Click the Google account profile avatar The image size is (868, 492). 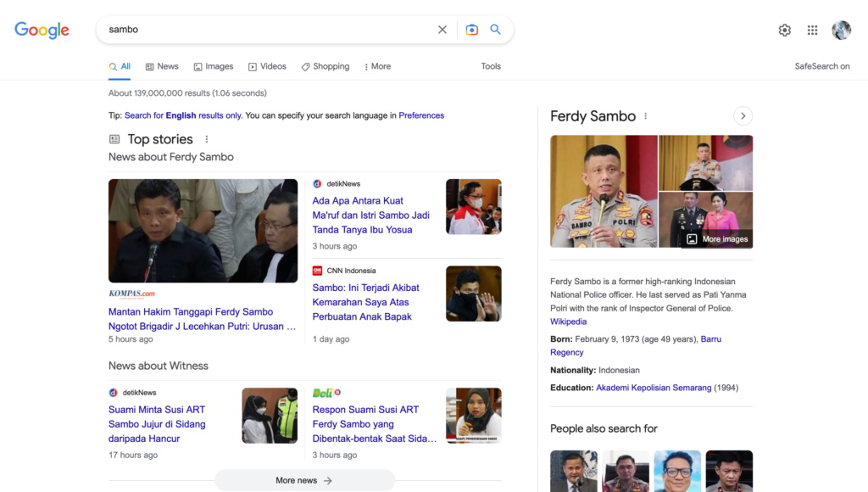point(841,31)
